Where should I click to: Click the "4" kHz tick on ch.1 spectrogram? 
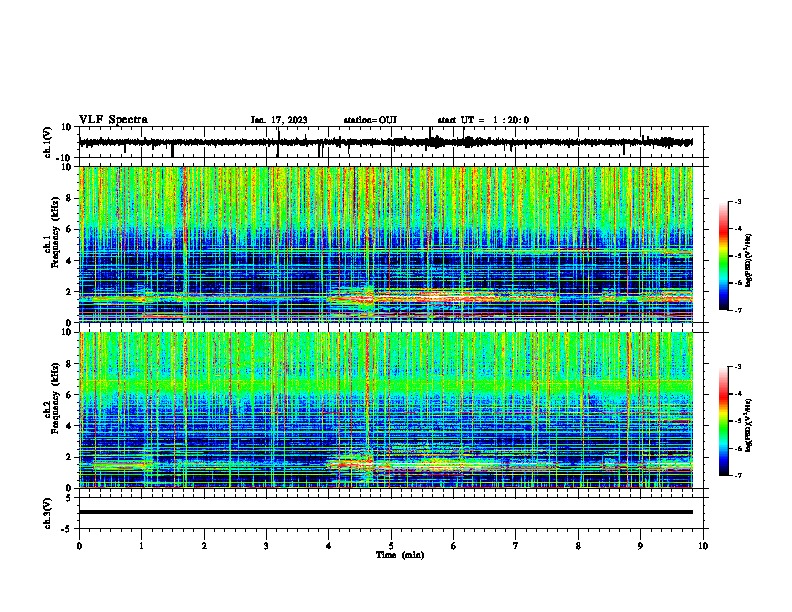coord(69,261)
